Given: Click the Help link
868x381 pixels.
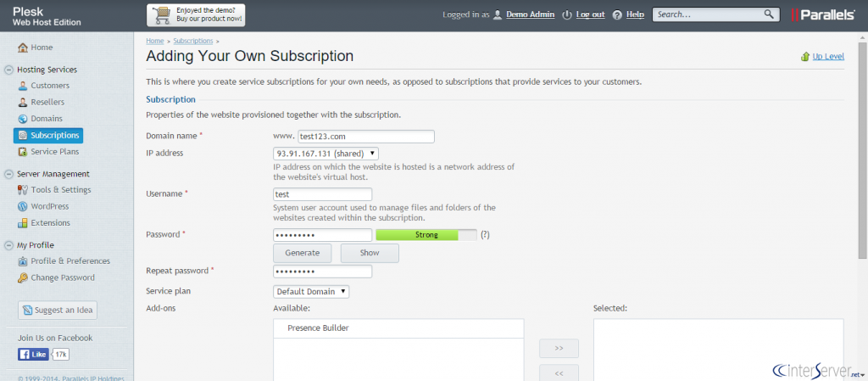Looking at the screenshot, I should [x=636, y=15].
